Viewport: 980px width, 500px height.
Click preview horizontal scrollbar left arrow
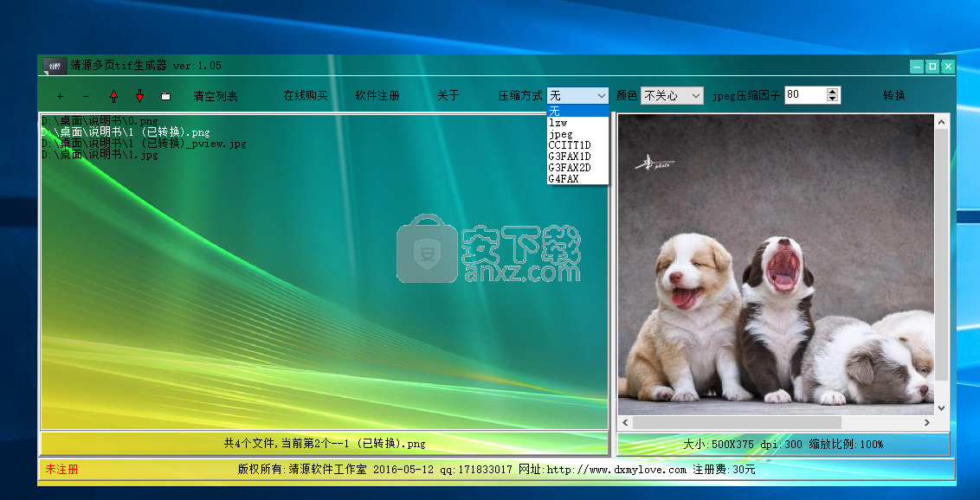click(625, 423)
